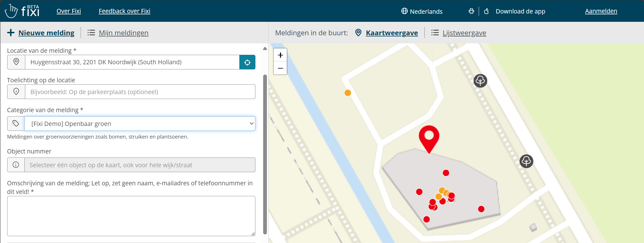Image resolution: width=644 pixels, height=243 pixels.
Task: Click the plus icon for new report
Action: pyautogui.click(x=11, y=33)
